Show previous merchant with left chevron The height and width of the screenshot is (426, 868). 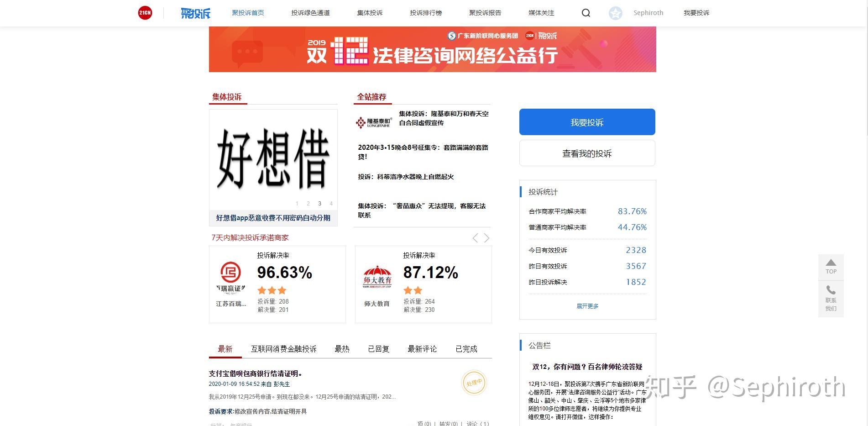(x=475, y=238)
